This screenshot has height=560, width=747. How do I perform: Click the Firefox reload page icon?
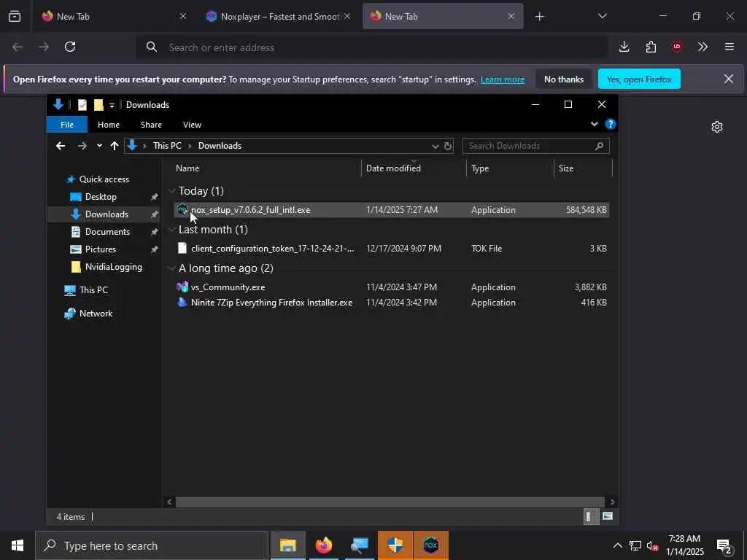coord(70,47)
